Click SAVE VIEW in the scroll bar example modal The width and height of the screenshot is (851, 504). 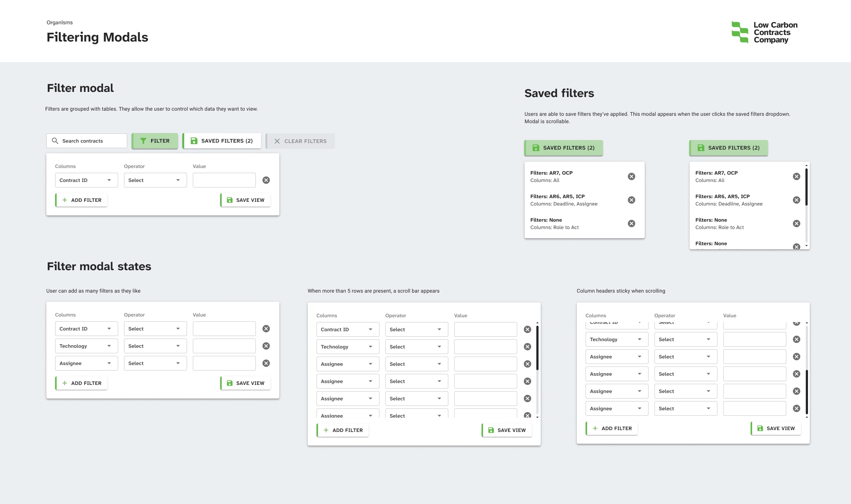click(507, 430)
